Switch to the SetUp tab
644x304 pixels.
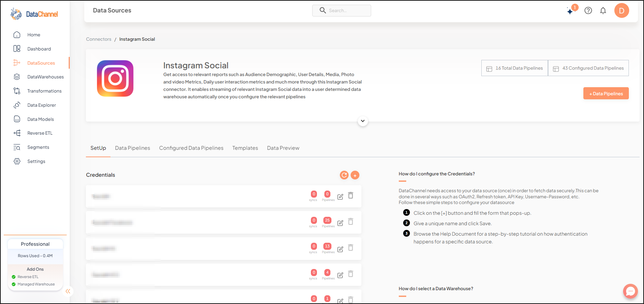point(98,148)
